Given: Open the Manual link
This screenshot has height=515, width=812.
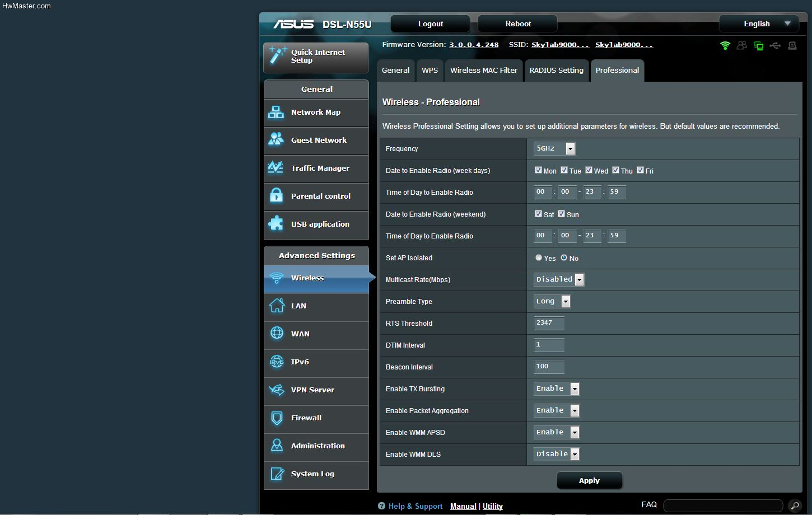Looking at the screenshot, I should click(463, 506).
